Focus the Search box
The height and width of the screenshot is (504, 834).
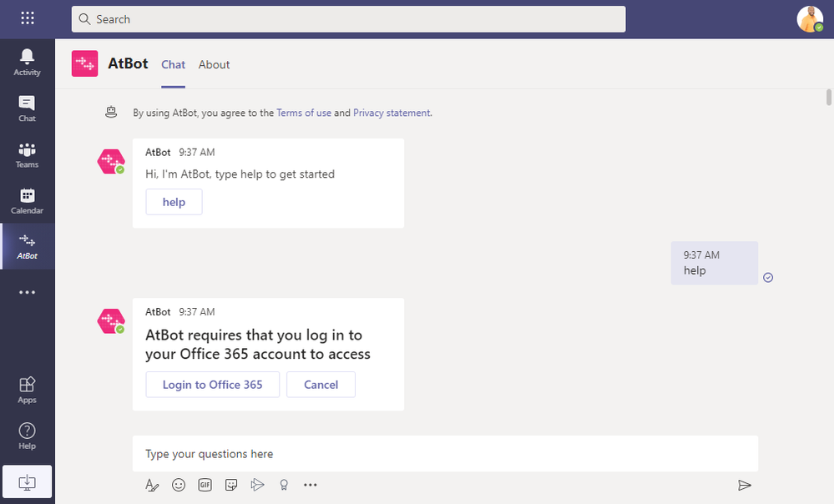(348, 19)
